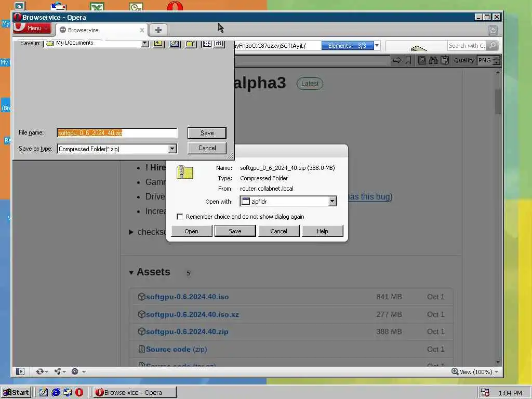Click Show Desktop quick launch icon
This screenshot has height=399, width=532.
pyautogui.click(x=44, y=393)
